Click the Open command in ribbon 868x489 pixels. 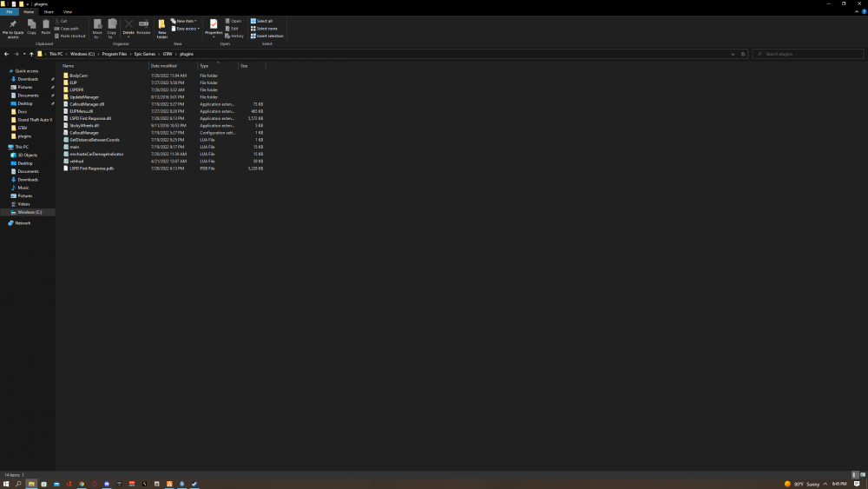point(233,21)
